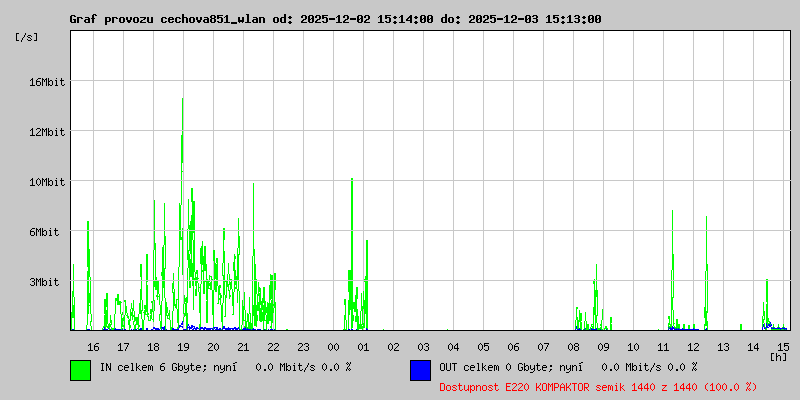Click the hour label '07' on time axis
This screenshot has width=800, height=400.
(543, 347)
